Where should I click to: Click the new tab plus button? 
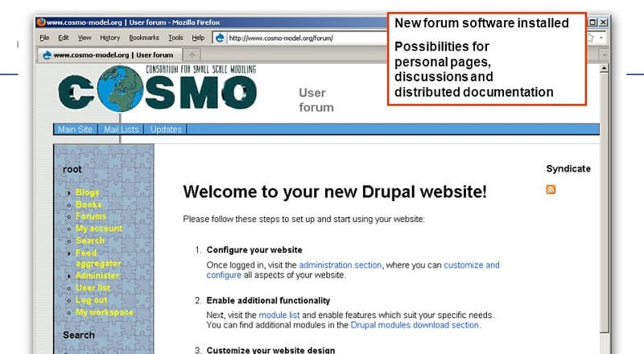192,54
